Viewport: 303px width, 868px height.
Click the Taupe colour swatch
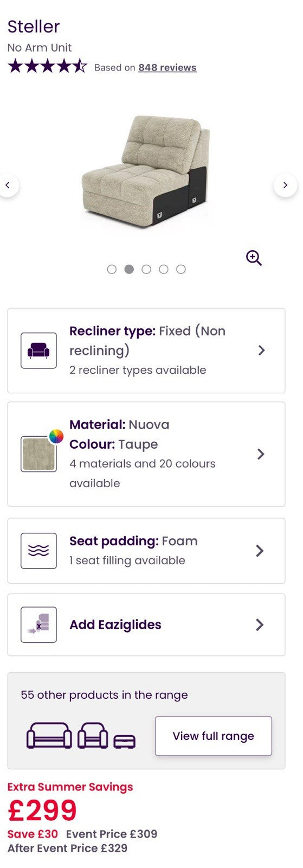coord(38,454)
